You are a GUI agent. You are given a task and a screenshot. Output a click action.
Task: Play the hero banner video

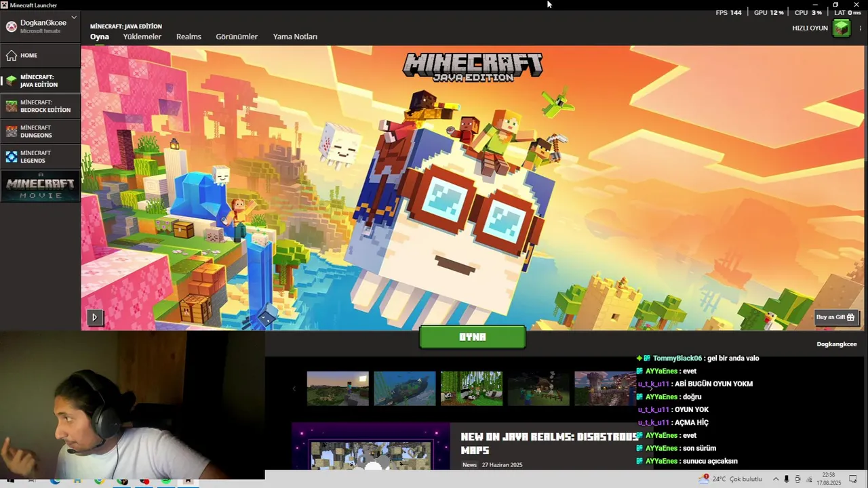94,317
